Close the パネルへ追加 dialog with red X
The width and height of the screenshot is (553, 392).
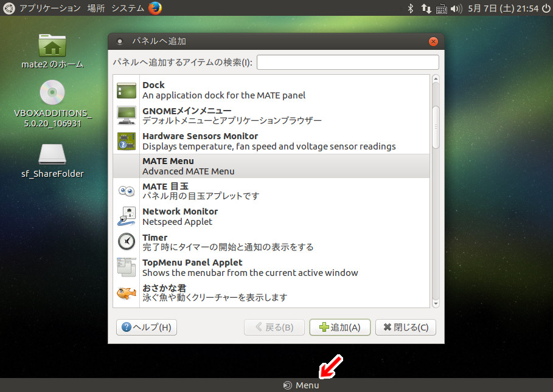click(433, 41)
